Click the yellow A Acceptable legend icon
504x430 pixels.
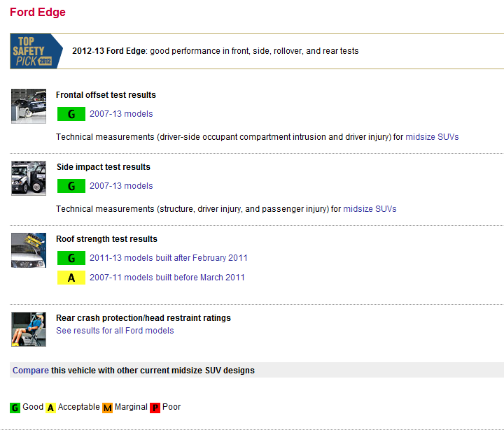(50, 408)
